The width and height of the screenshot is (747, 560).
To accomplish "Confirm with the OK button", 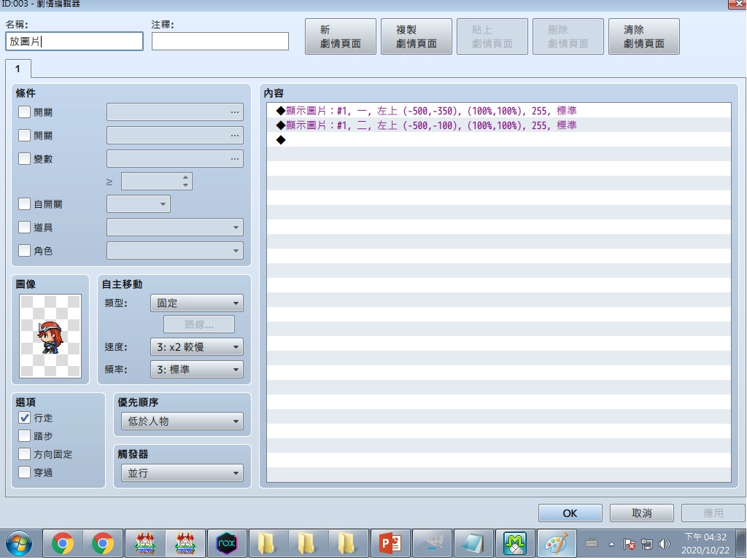I will pyautogui.click(x=570, y=513).
